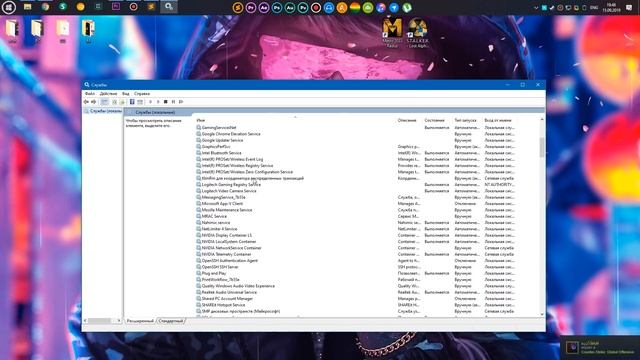Click the scroll-down arrow of services list
Image resolution: width=640 pixels, height=360 pixels.
point(542,314)
